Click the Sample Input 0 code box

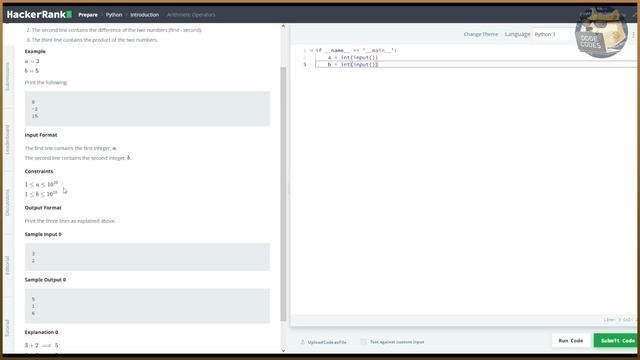point(147,257)
